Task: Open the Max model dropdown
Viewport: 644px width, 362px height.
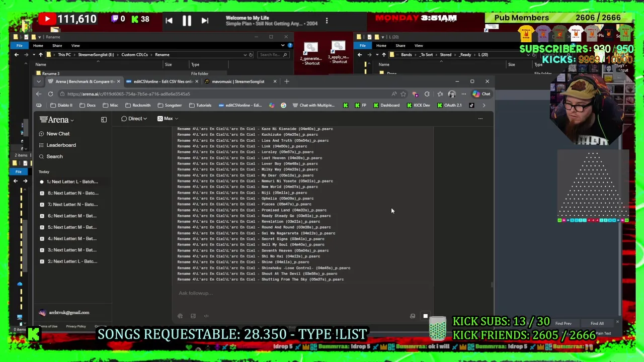Action: [x=168, y=119]
